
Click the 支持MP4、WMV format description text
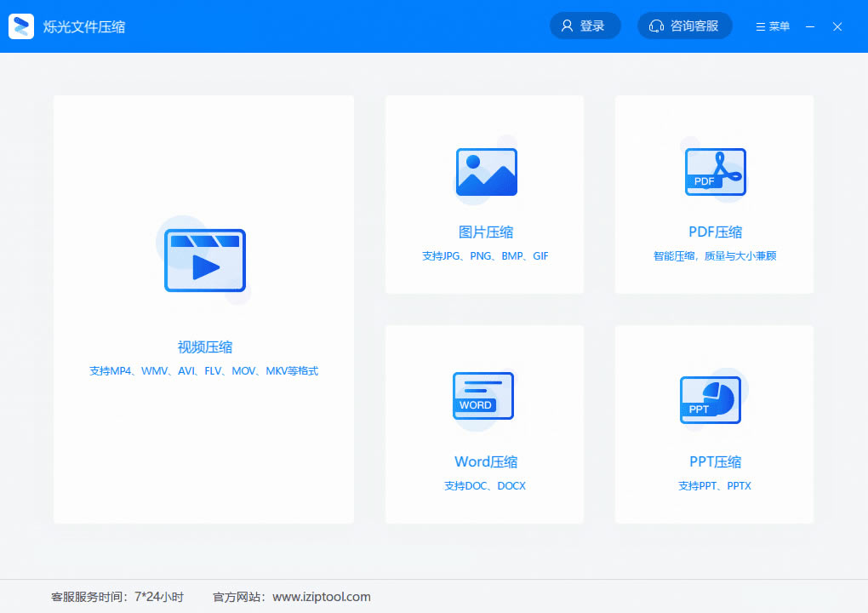click(x=204, y=370)
